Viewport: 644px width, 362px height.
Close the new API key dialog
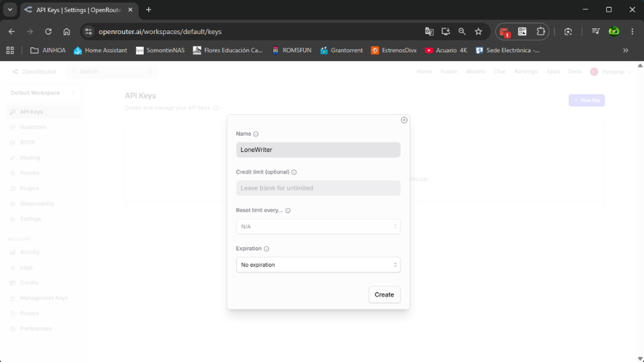click(404, 120)
